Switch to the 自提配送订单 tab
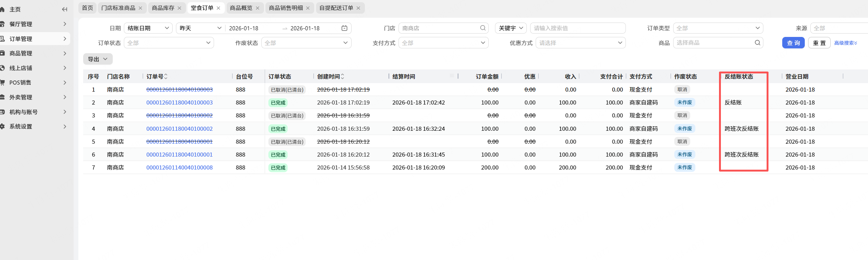This screenshot has height=260, width=868. [336, 8]
